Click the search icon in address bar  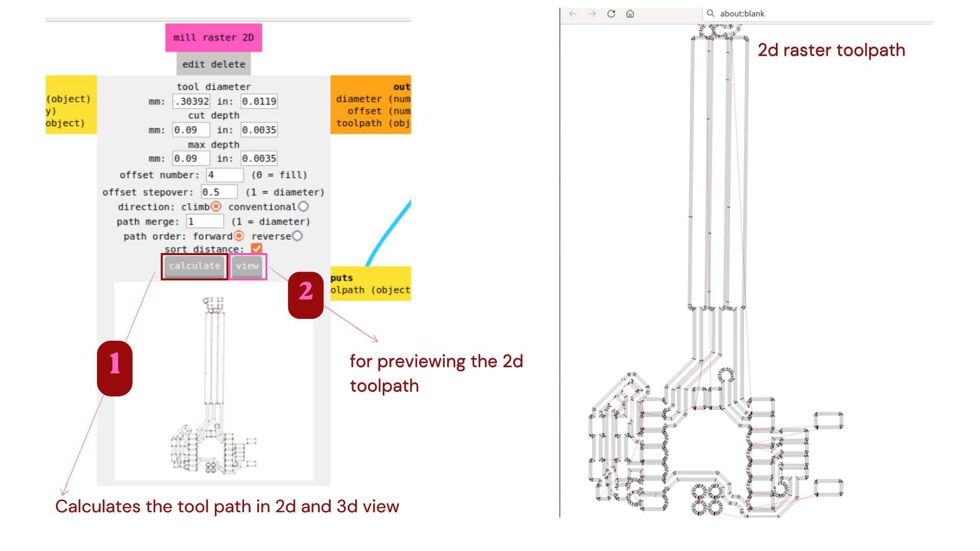coord(710,14)
